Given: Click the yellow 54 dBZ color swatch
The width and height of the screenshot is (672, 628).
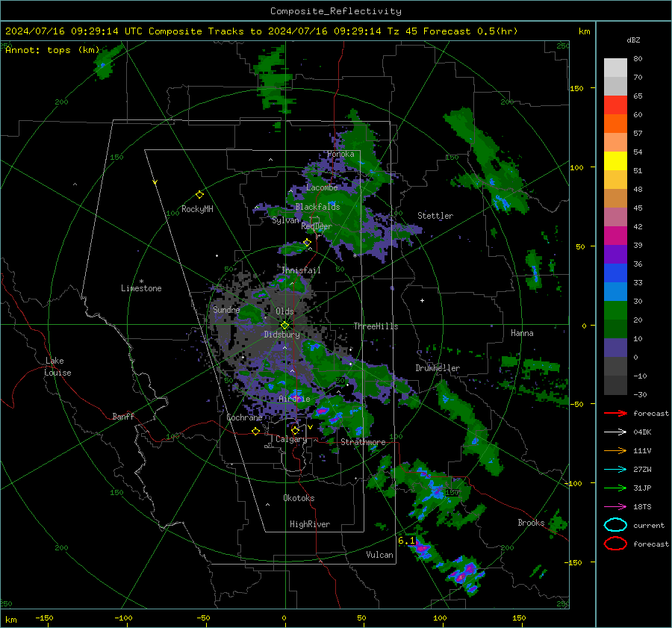Looking at the screenshot, I should point(615,161).
